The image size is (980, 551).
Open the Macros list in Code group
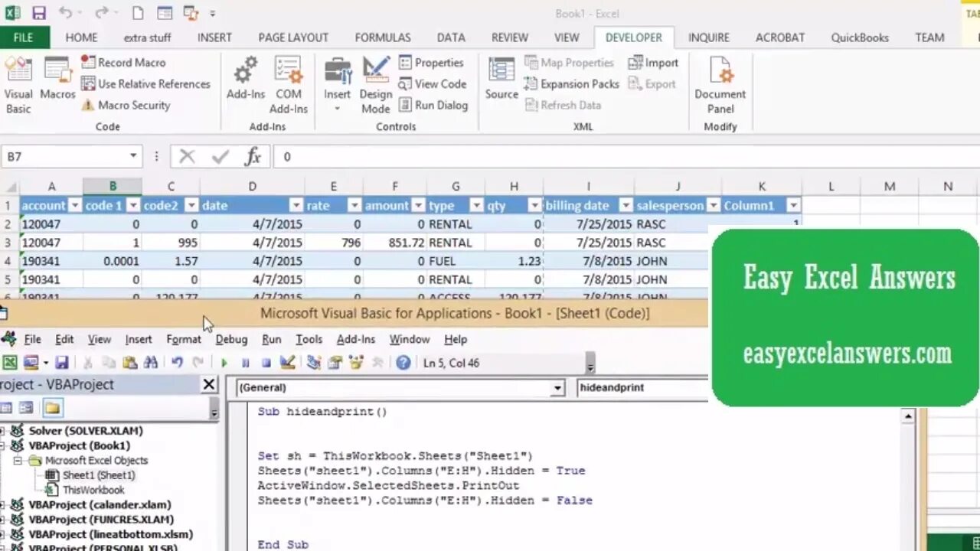point(57,79)
